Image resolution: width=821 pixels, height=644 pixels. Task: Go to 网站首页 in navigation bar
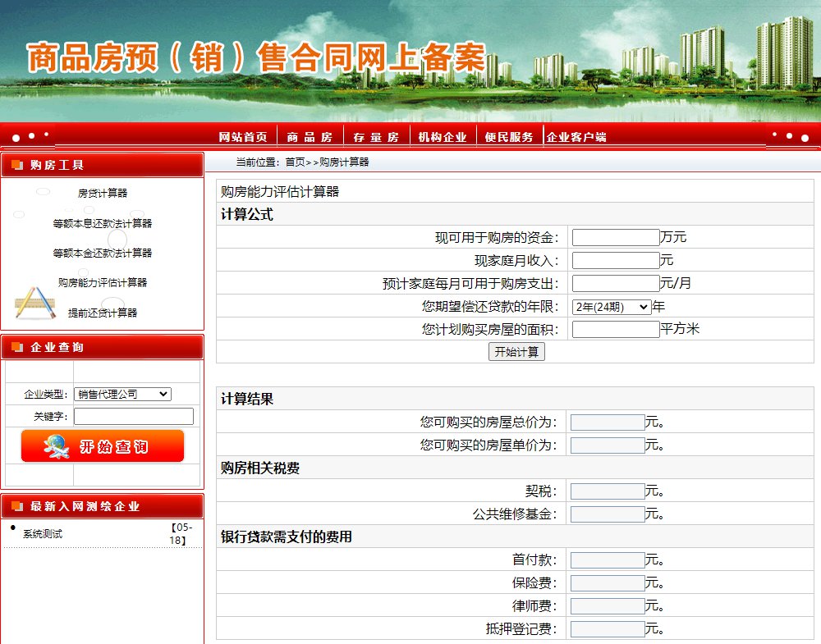pos(243,137)
